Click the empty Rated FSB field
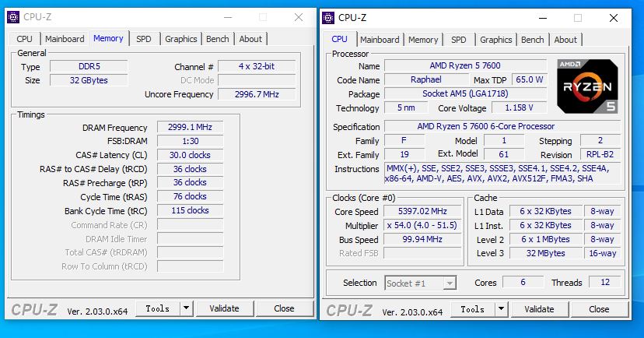644x338 pixels. pos(422,253)
